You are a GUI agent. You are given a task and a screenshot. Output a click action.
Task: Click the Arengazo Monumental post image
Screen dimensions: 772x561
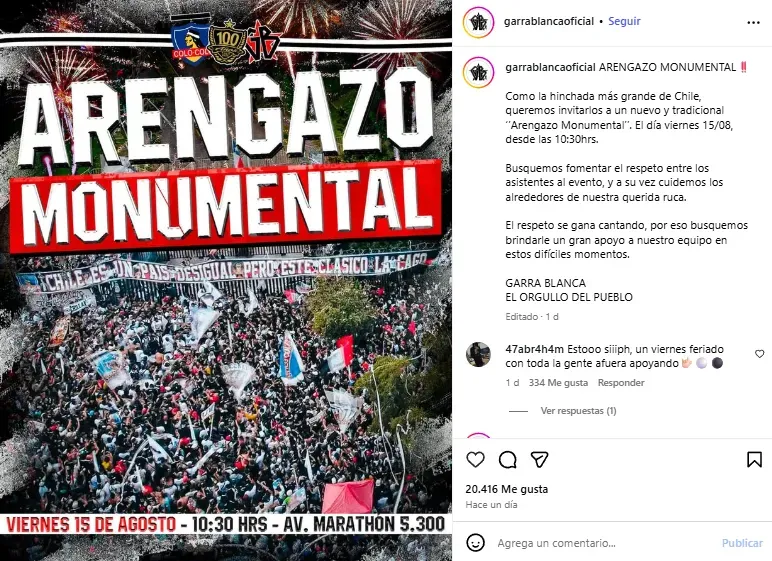[x=226, y=281]
